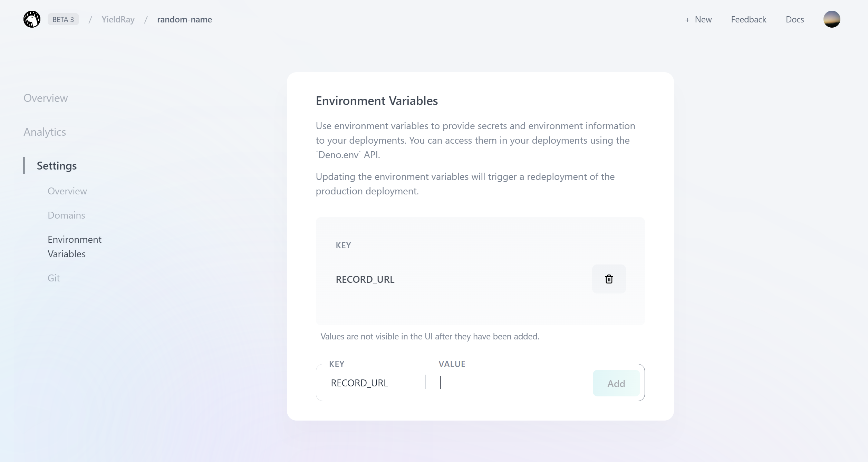Click the RECORD_URL entry in the key list
868x462 pixels.
365,279
